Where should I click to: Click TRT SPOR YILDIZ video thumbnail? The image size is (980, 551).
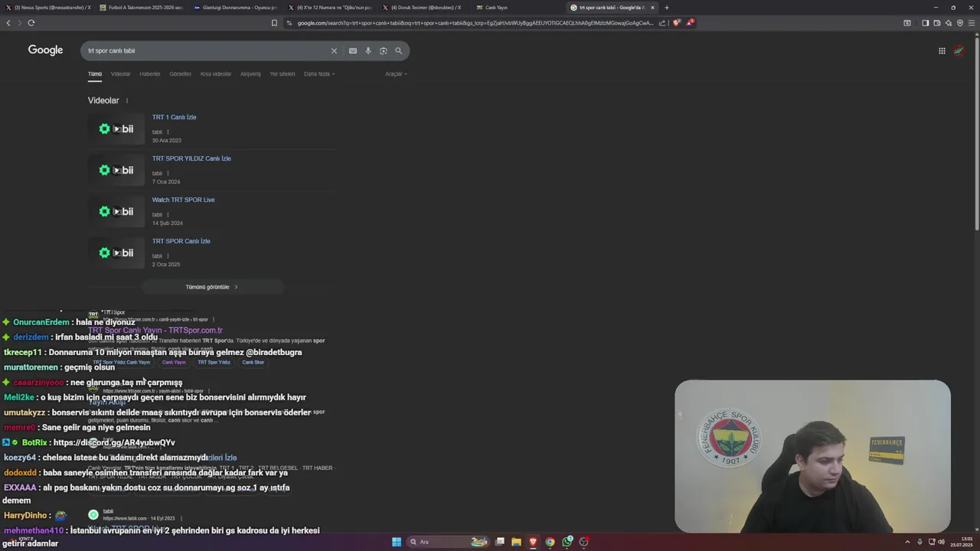(116, 170)
